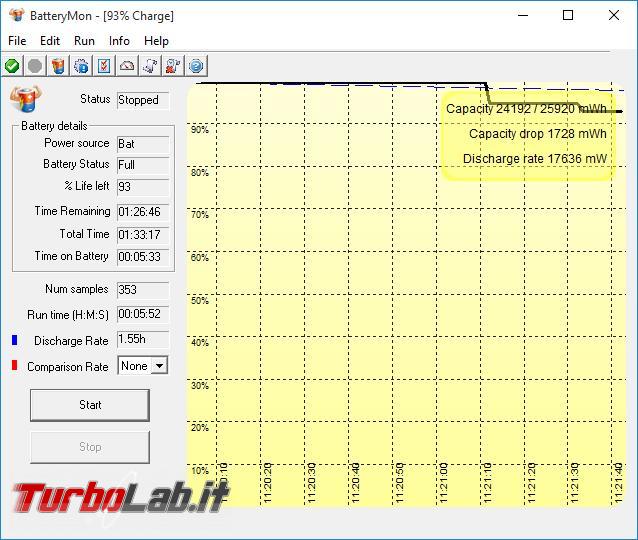The width and height of the screenshot is (638, 540).
Task: Expand the Comparison Rate dropdown arrow
Action: tap(160, 365)
